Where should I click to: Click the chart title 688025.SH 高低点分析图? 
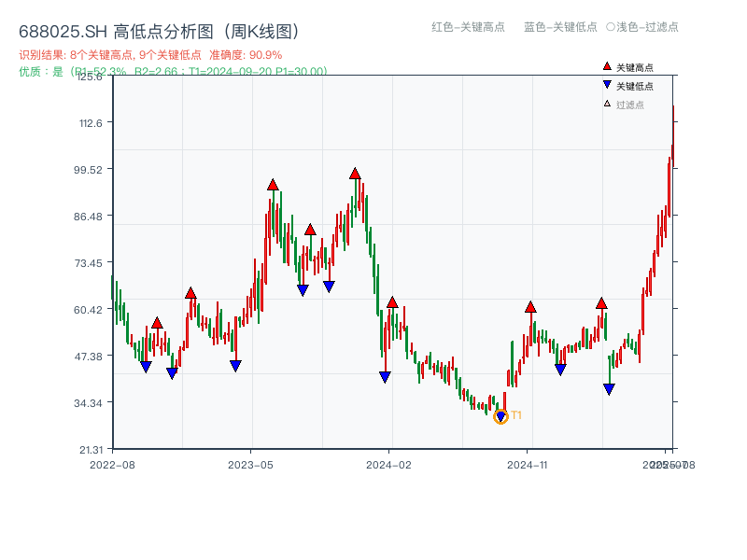159,29
